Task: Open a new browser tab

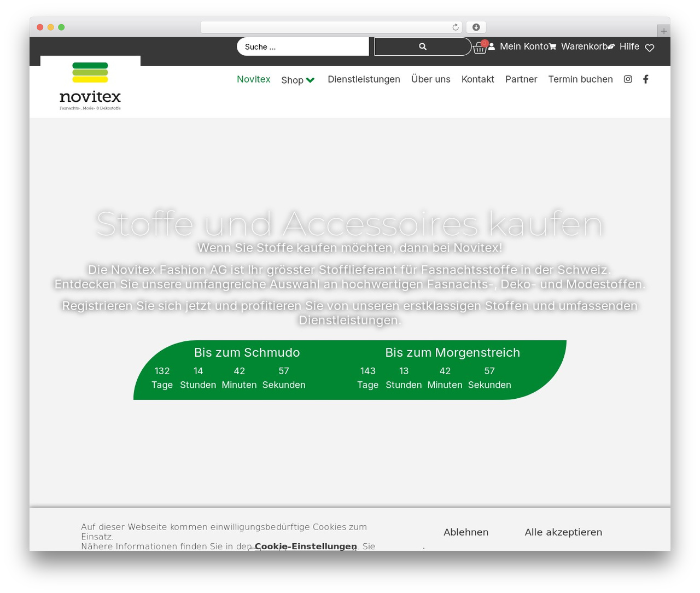Action: pyautogui.click(x=663, y=31)
